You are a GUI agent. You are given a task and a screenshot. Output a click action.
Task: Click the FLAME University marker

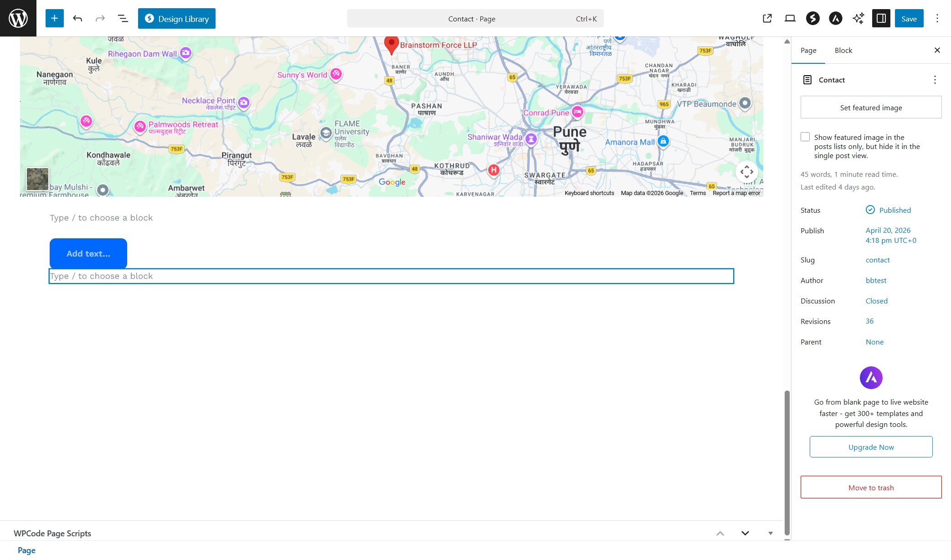pos(326,133)
